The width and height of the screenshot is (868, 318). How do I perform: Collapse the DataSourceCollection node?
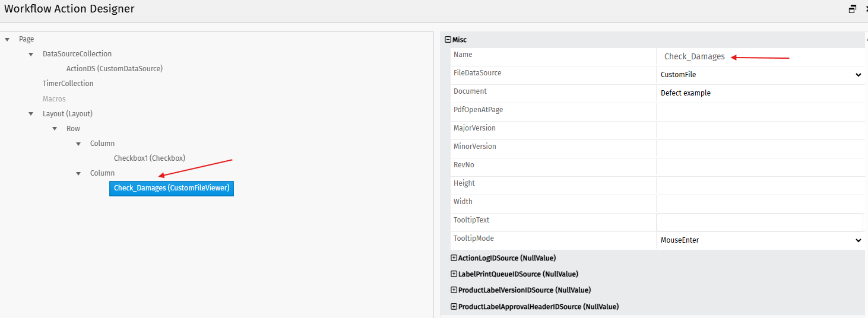coord(31,54)
